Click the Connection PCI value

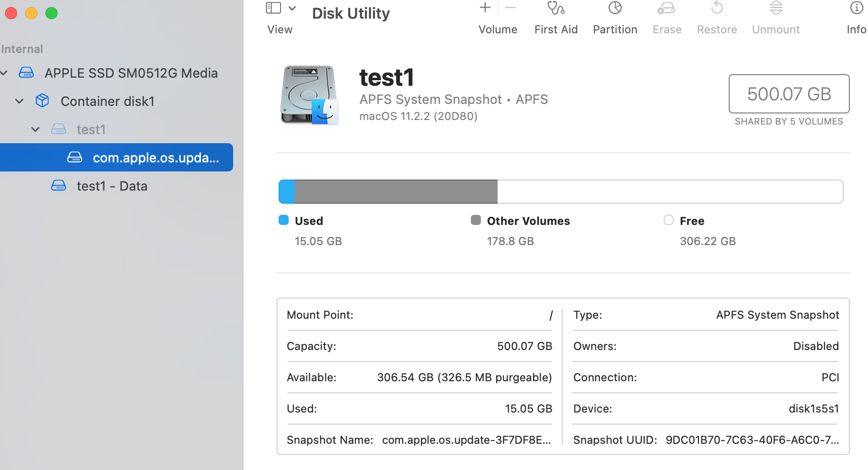830,378
